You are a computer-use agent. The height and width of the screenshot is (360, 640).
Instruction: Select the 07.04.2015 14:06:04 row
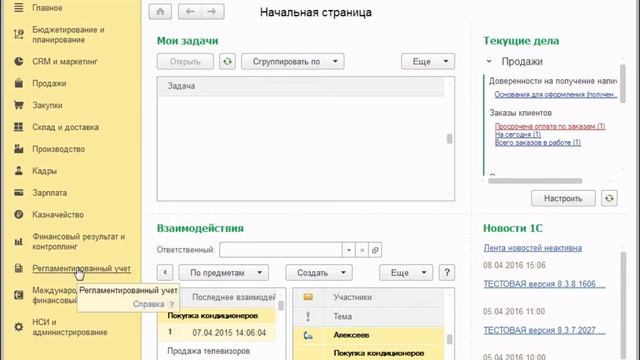[217, 333]
